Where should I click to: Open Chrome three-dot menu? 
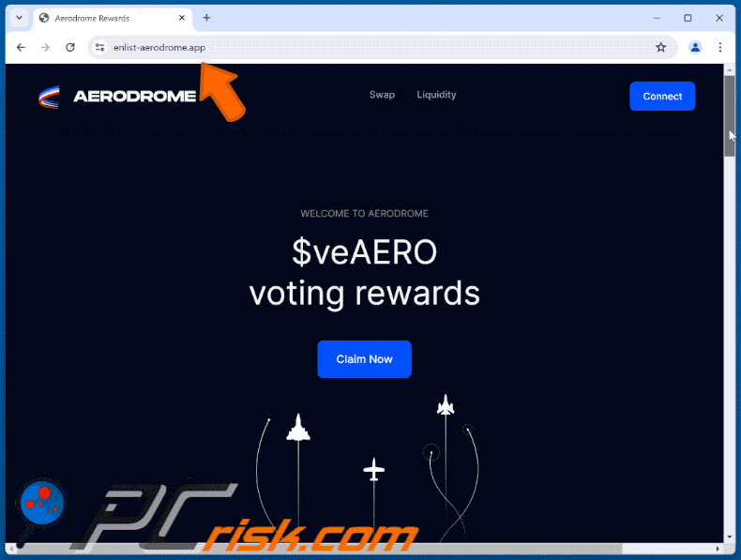(719, 47)
